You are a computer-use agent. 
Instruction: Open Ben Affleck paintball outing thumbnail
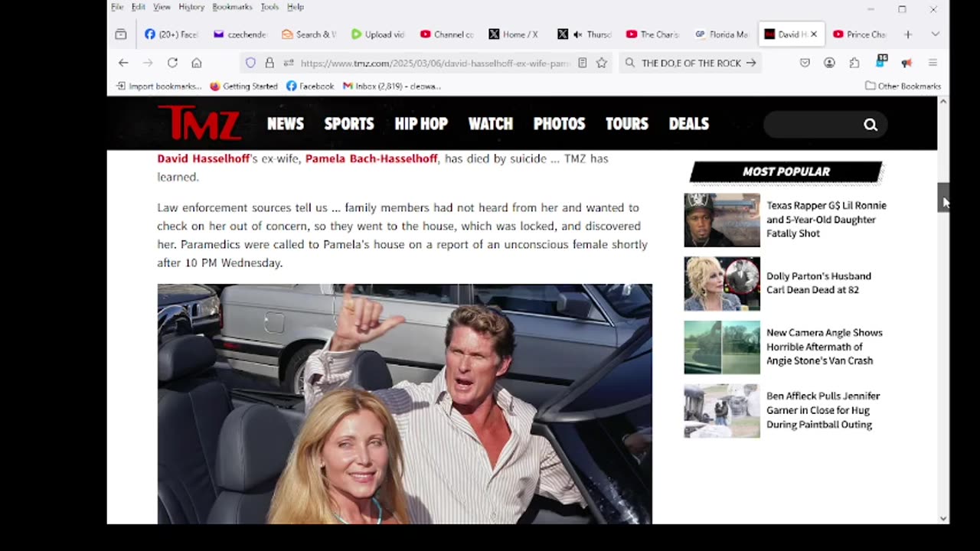[x=722, y=411]
